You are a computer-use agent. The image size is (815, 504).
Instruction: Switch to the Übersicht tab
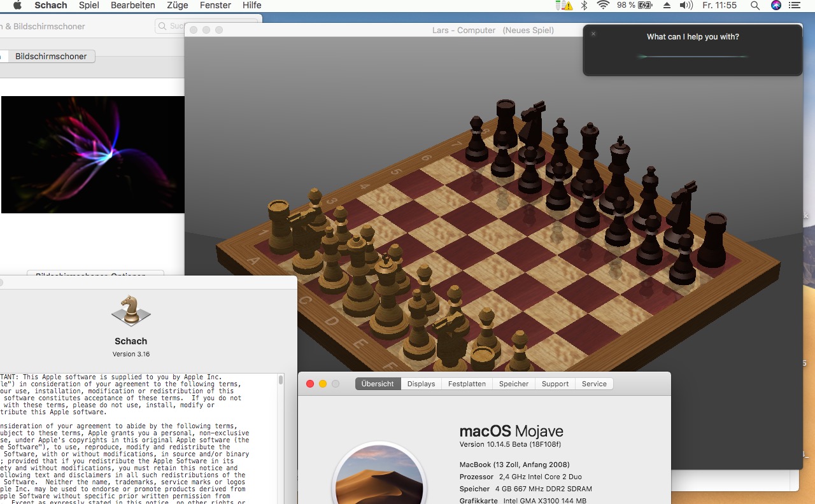[x=378, y=384]
